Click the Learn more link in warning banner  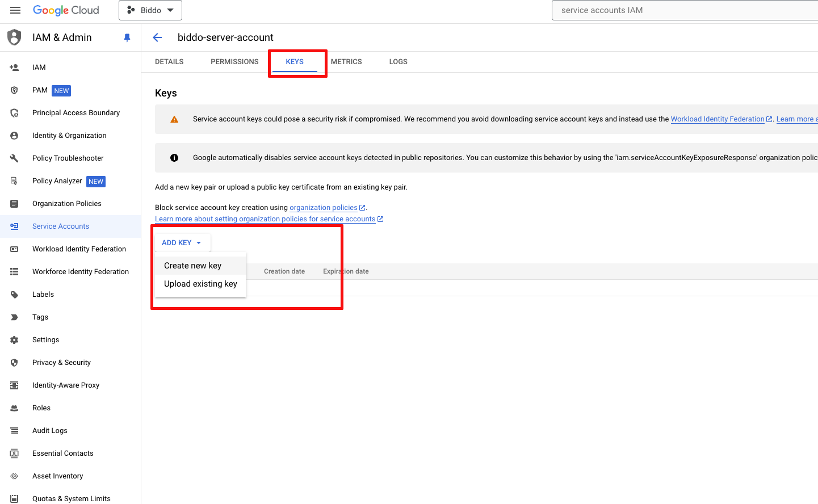point(796,119)
